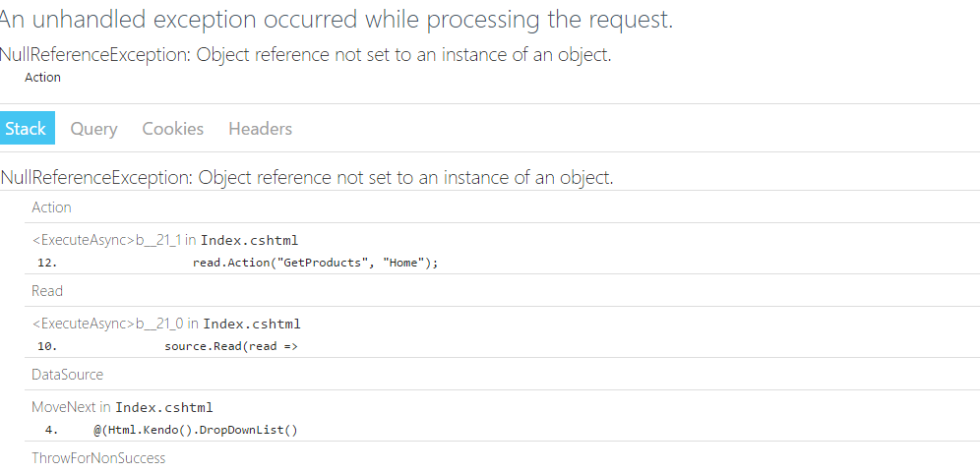Click the small Action label under the summary
The height and width of the screenshot is (473, 980).
coord(42,78)
